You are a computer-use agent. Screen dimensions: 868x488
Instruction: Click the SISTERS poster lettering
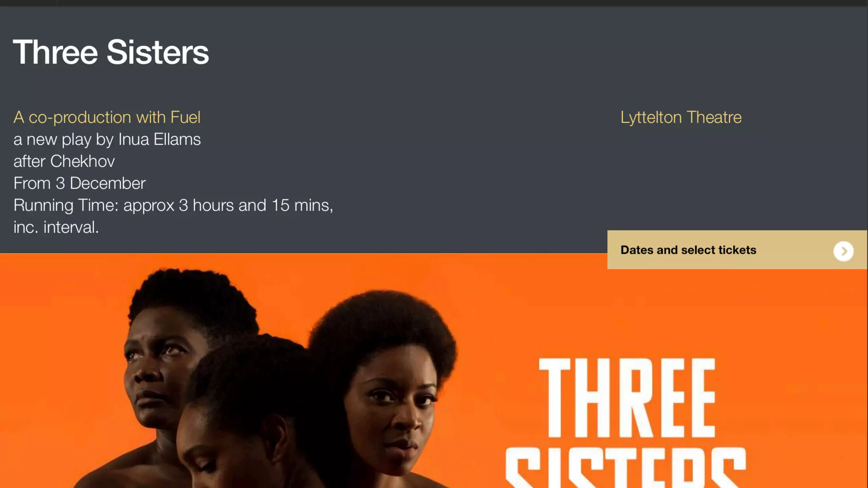626,468
